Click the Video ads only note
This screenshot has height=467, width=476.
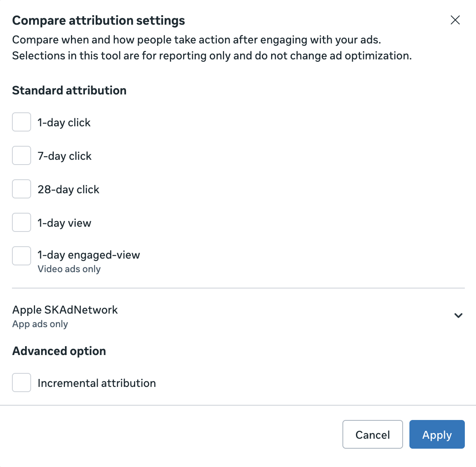click(x=69, y=269)
